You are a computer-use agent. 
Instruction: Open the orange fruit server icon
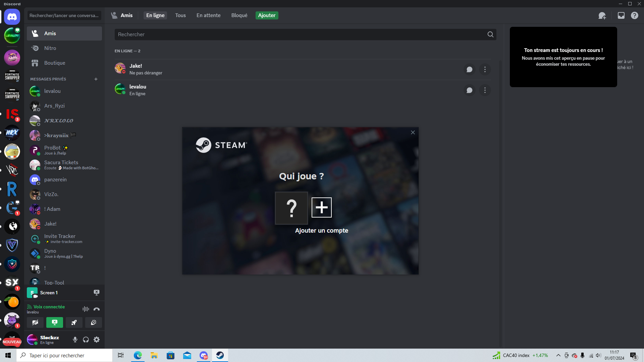point(12,302)
